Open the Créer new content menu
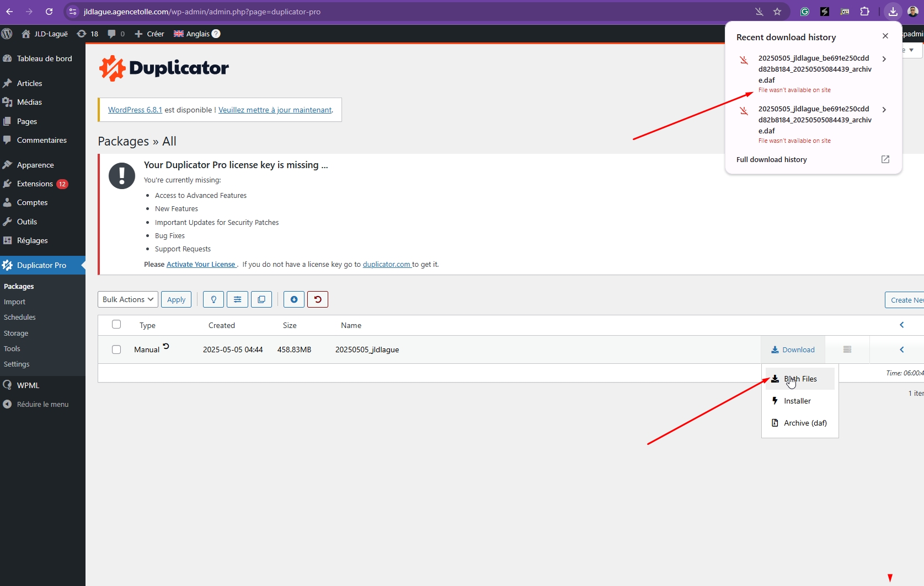Screen dimensions: 924x586 (149, 34)
